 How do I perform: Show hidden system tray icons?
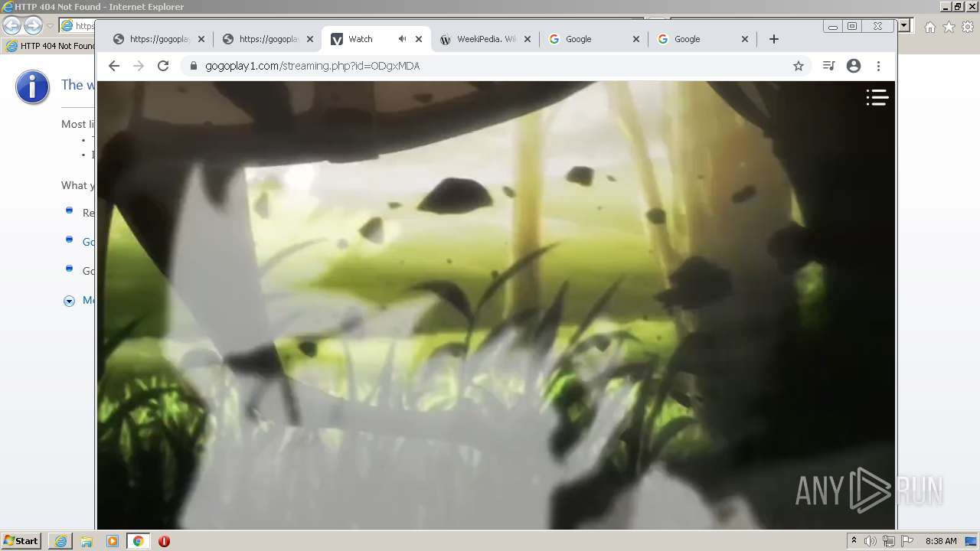coord(854,541)
